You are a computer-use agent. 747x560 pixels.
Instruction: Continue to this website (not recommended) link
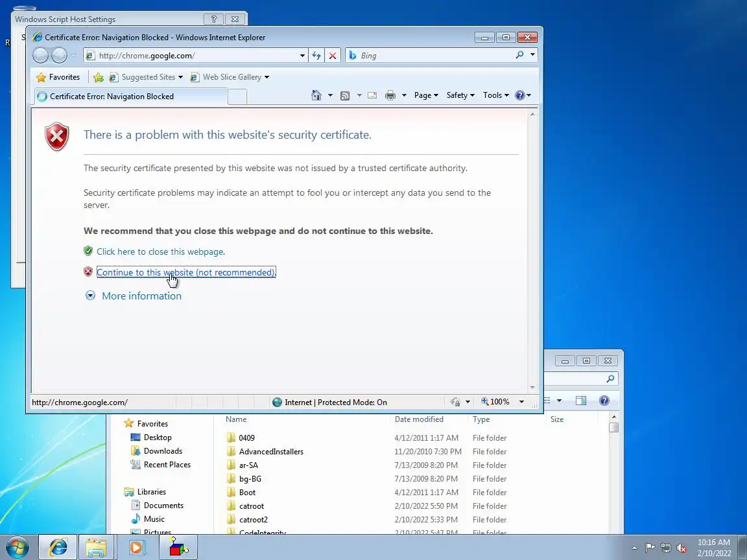pyautogui.click(x=186, y=272)
